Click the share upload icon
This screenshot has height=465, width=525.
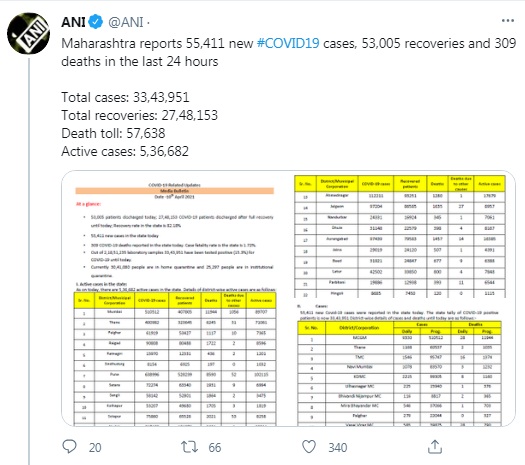coord(435,447)
